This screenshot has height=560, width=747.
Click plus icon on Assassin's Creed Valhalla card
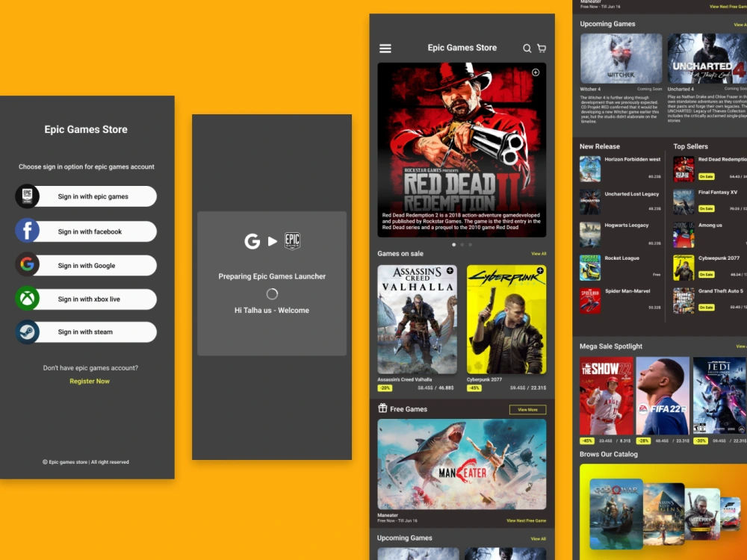[450, 270]
